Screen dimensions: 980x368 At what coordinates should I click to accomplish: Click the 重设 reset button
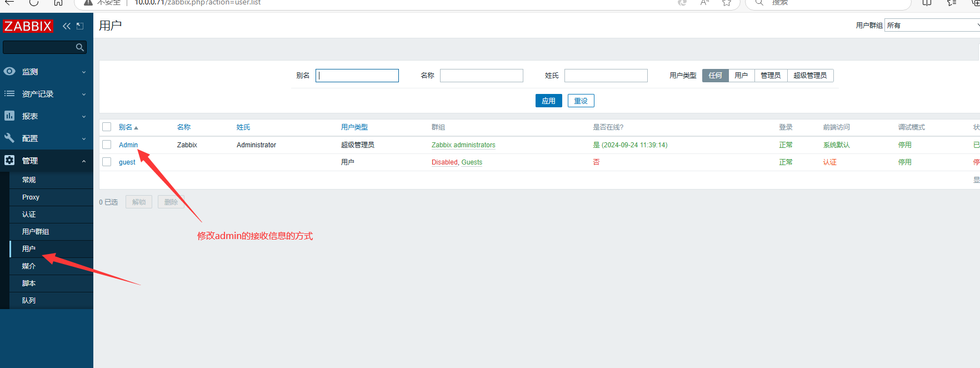(581, 101)
